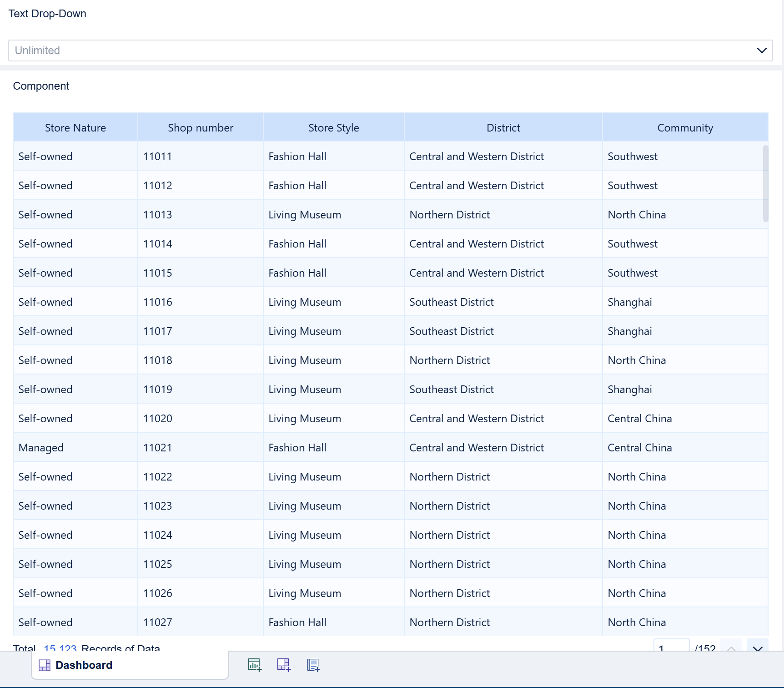784x688 pixels.
Task: Click the Shop number column header
Action: click(x=200, y=127)
